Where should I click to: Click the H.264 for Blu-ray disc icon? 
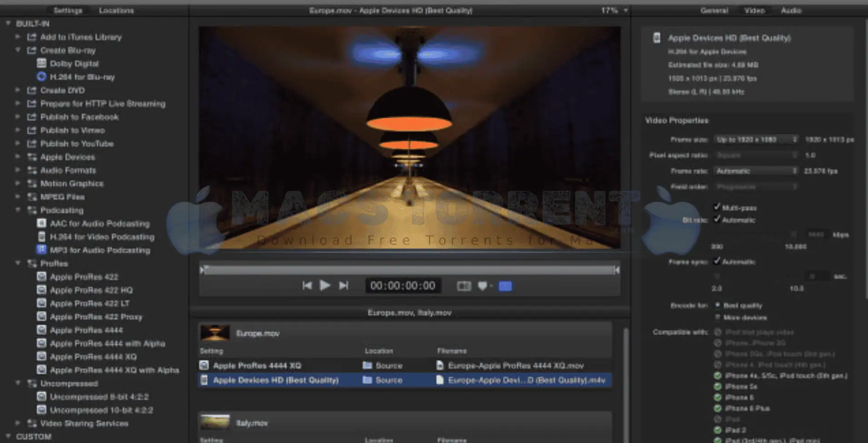41,76
